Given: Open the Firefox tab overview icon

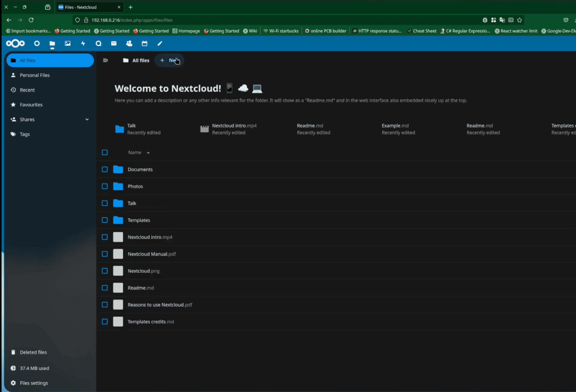Looking at the screenshot, I should [48, 7].
